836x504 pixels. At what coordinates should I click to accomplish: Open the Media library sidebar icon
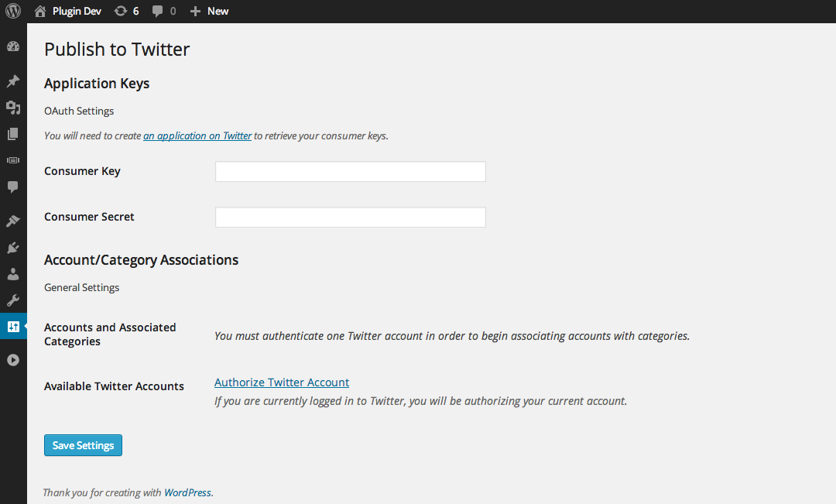point(13,108)
